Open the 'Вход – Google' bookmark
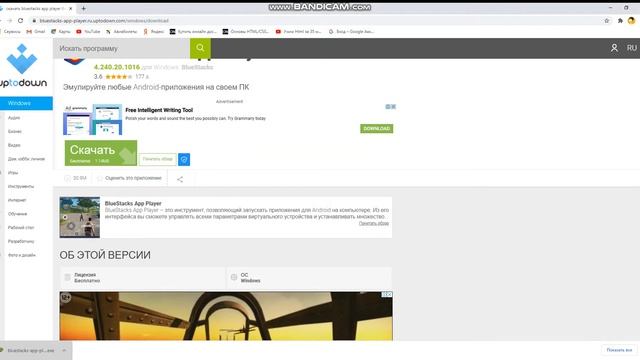The height and width of the screenshot is (360, 640). pos(351,31)
